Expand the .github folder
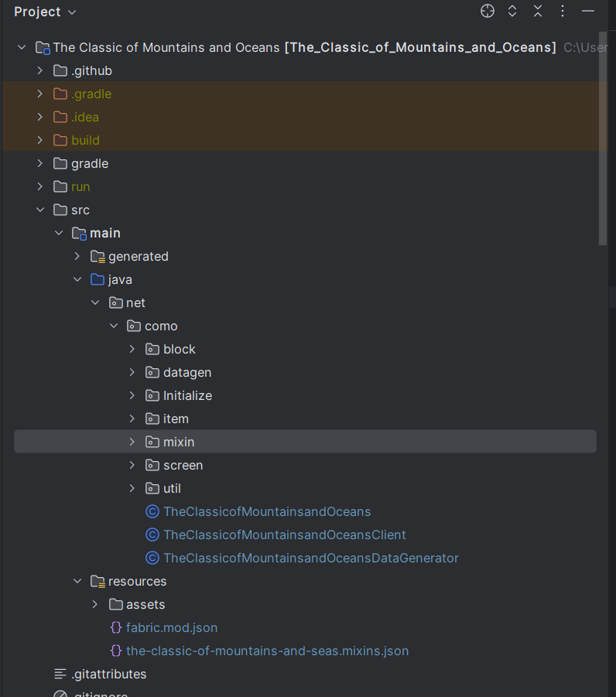616x697 pixels. pyautogui.click(x=40, y=70)
